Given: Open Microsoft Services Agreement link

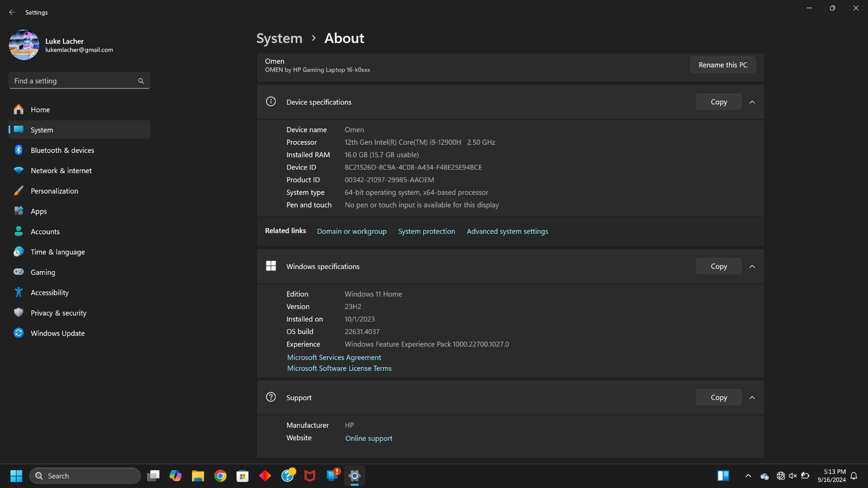Looking at the screenshot, I should click(334, 358).
